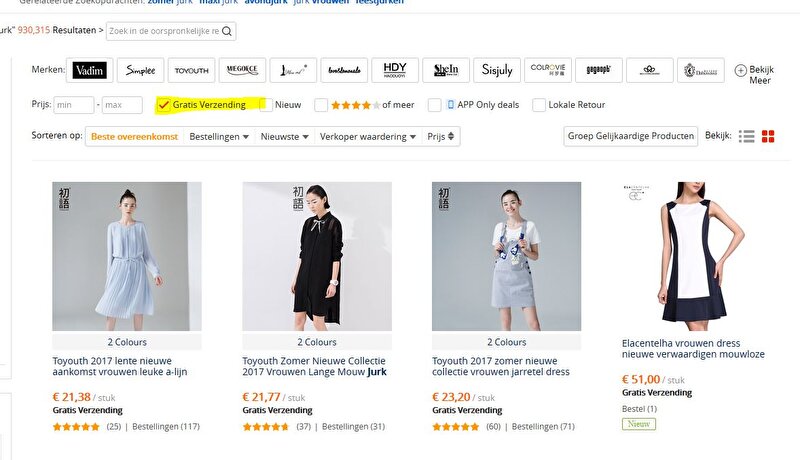Click Bestellingen (31) link

tap(353, 427)
